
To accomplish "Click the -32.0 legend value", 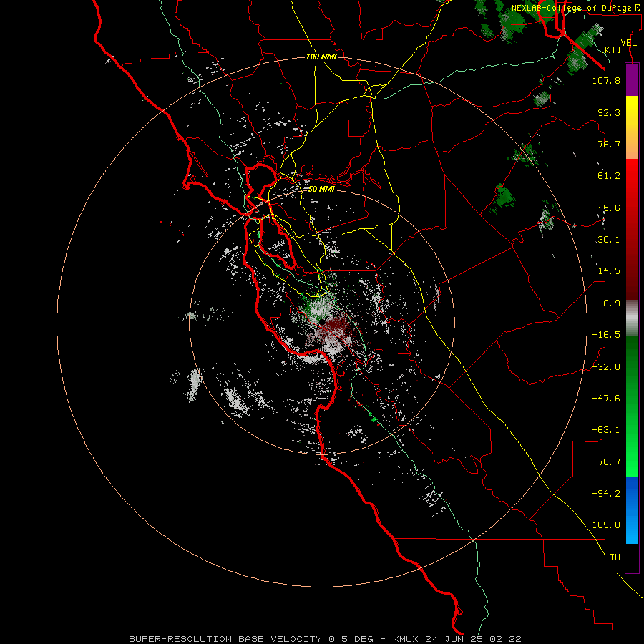I will tap(606, 367).
